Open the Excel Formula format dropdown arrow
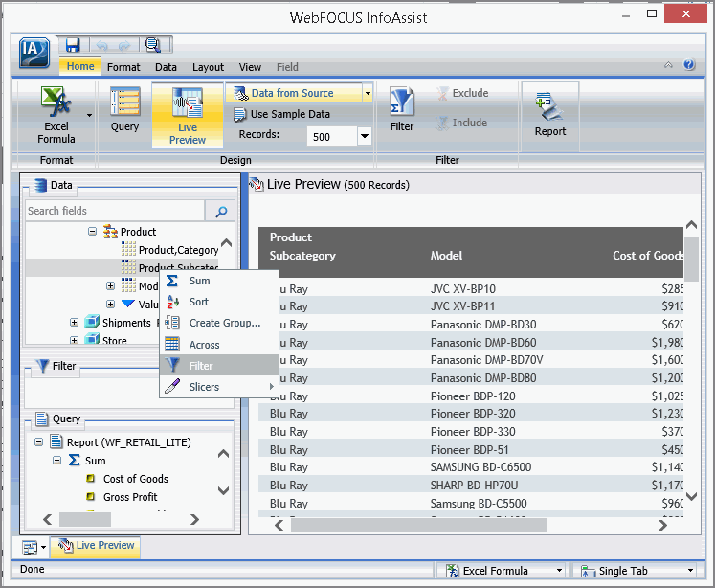The image size is (715, 588). tap(89, 116)
